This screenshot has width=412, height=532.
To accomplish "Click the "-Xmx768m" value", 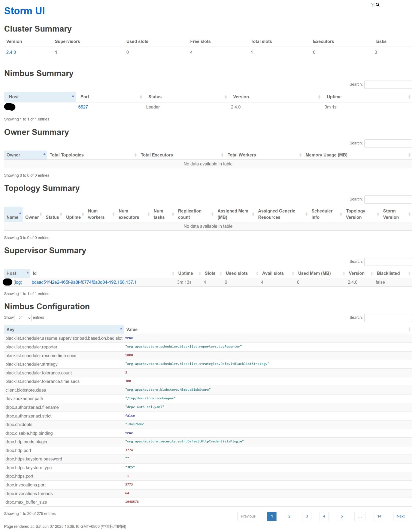I will (x=135, y=424).
